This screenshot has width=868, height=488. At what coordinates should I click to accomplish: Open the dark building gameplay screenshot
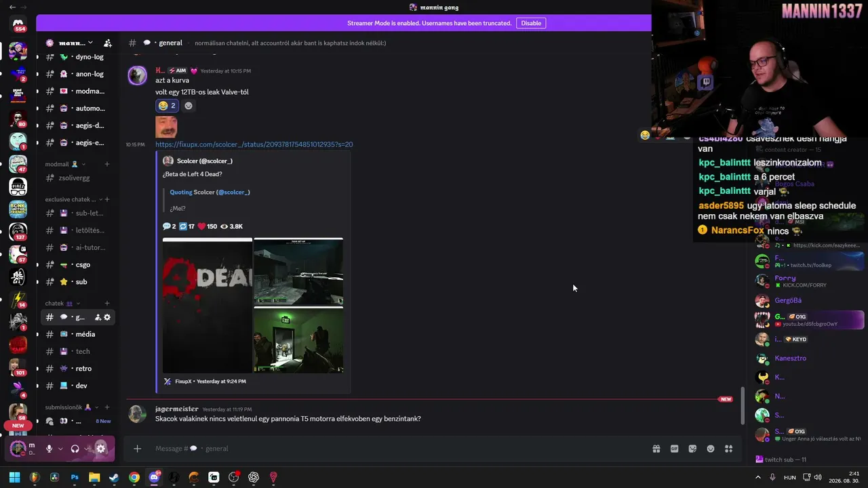[x=298, y=272]
